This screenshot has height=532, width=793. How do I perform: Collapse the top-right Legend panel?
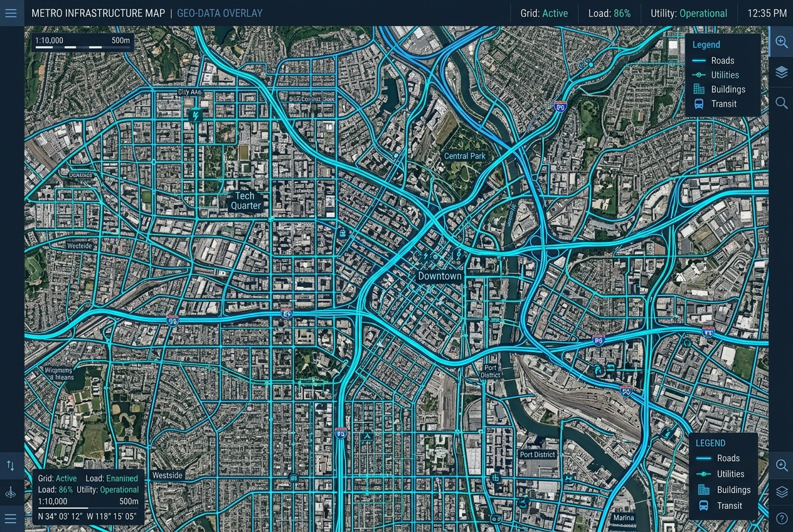(x=706, y=45)
